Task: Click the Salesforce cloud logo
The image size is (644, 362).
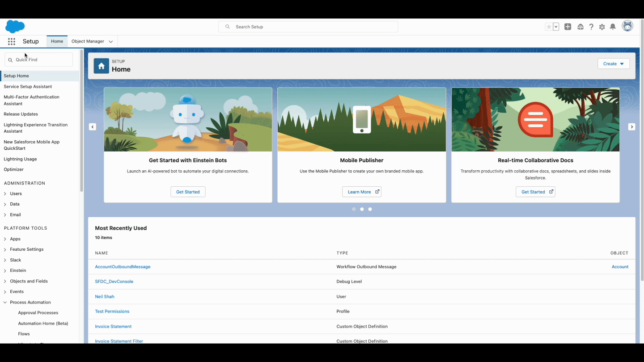Action: (15, 26)
